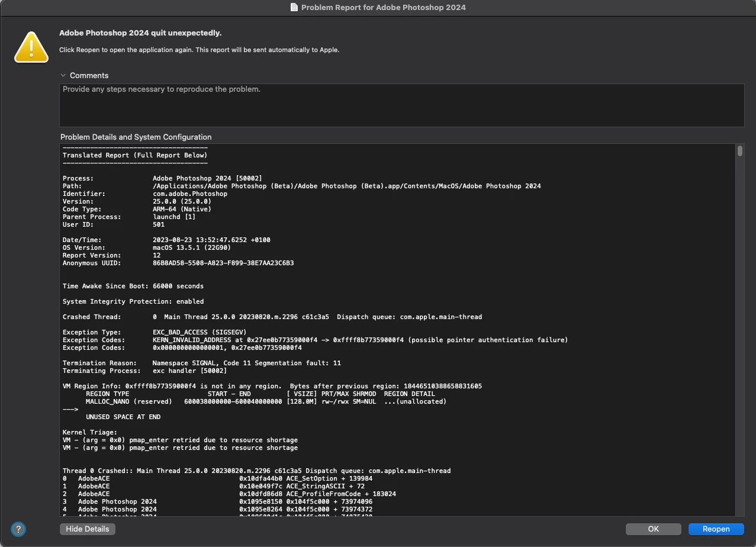Click into the comments text field
Viewport: 756px width, 547px height.
(x=402, y=105)
